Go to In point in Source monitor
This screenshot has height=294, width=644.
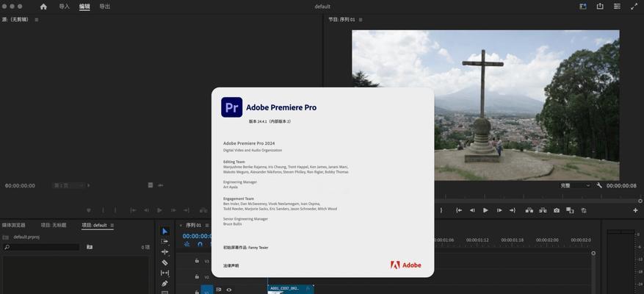(133, 210)
